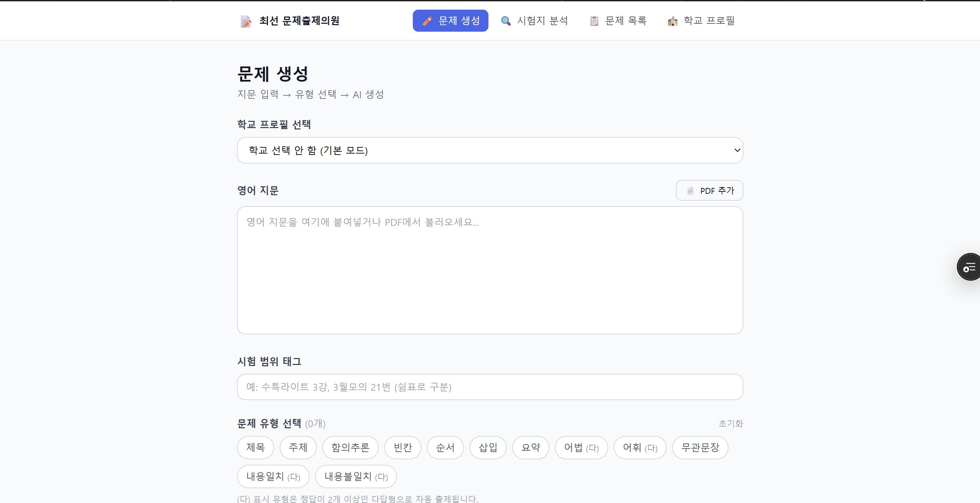Open the floating dark round widget at right edge
Screen dimensions: 980x503
point(969,267)
